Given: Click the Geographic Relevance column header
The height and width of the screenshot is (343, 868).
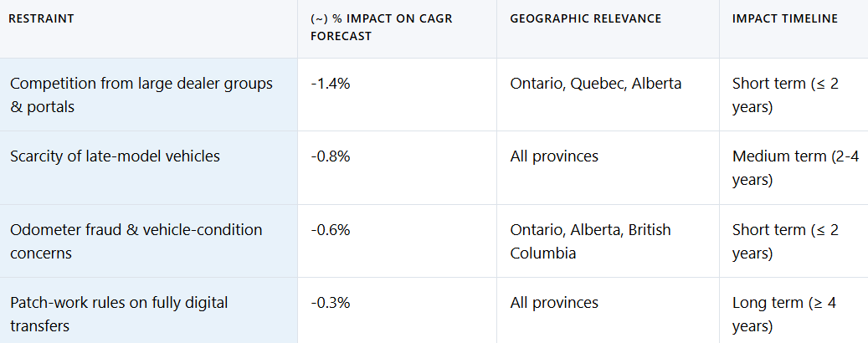Looking at the screenshot, I should [x=585, y=18].
